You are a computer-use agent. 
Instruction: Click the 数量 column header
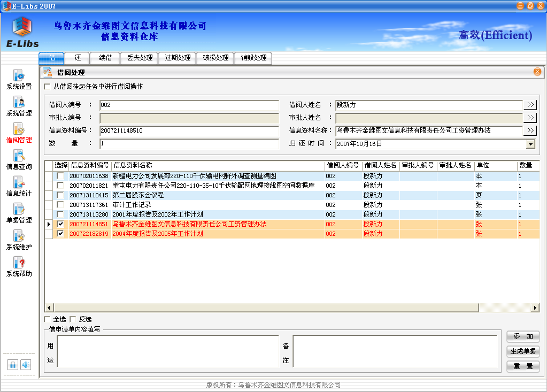tap(528, 165)
